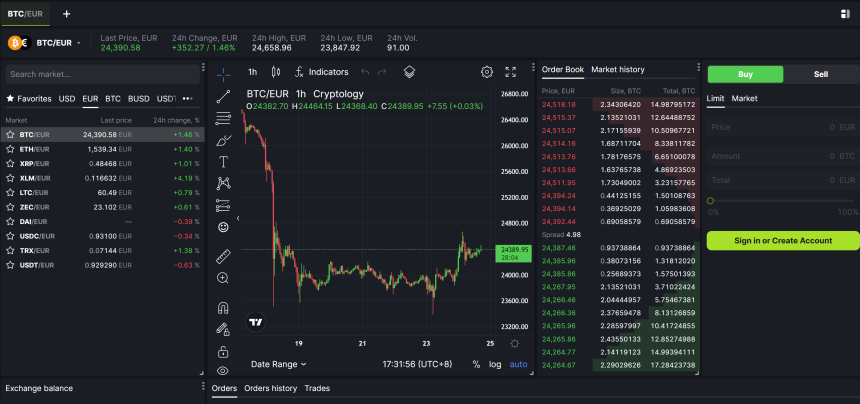This screenshot has width=860, height=404.
Task: Toggle log scale on chart
Action: 495,364
